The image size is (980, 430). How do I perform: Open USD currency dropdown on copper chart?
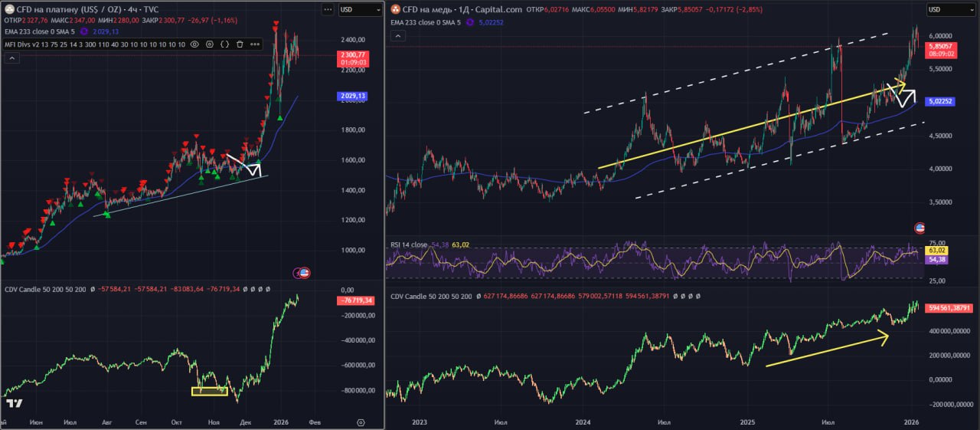952,9
